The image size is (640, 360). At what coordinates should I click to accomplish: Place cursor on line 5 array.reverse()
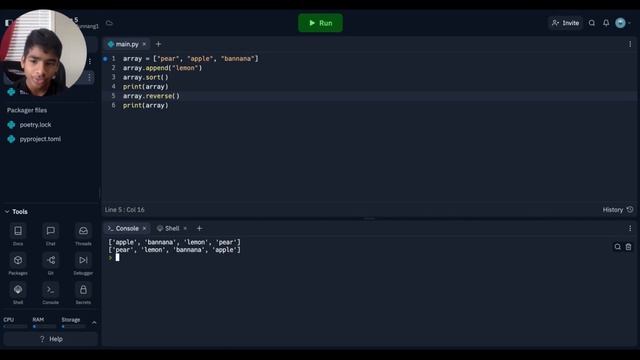coord(151,96)
